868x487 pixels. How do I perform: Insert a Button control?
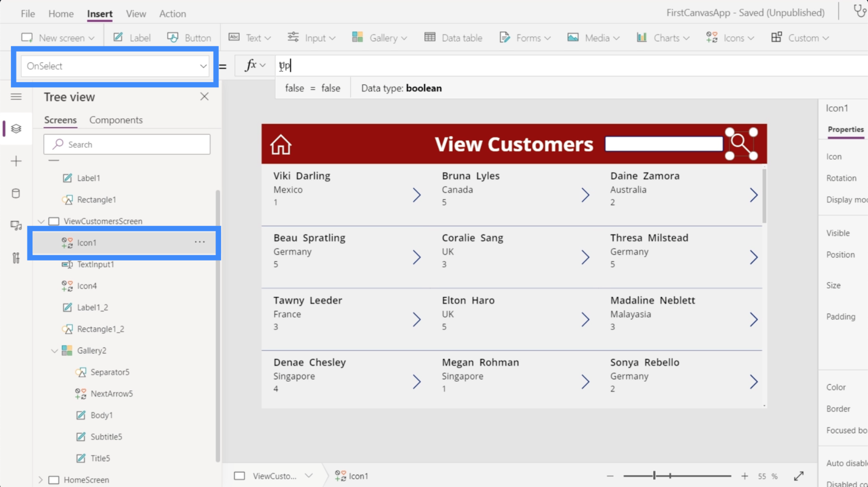coord(189,38)
